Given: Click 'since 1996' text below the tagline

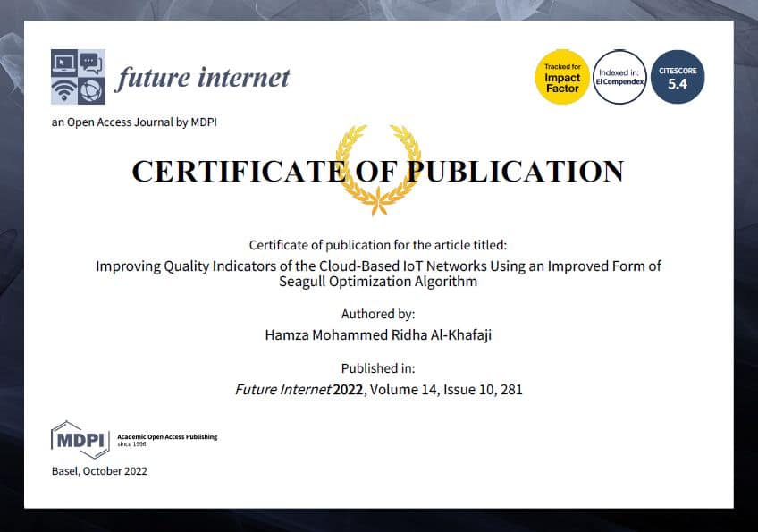Looking at the screenshot, I should (131, 444).
